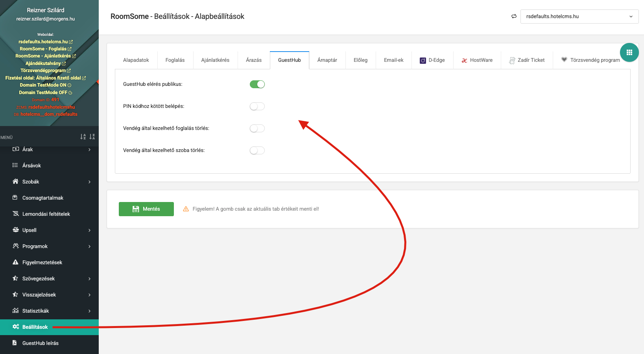644x354 pixels.
Task: Click descending sort icon in menu header
Action: (92, 137)
